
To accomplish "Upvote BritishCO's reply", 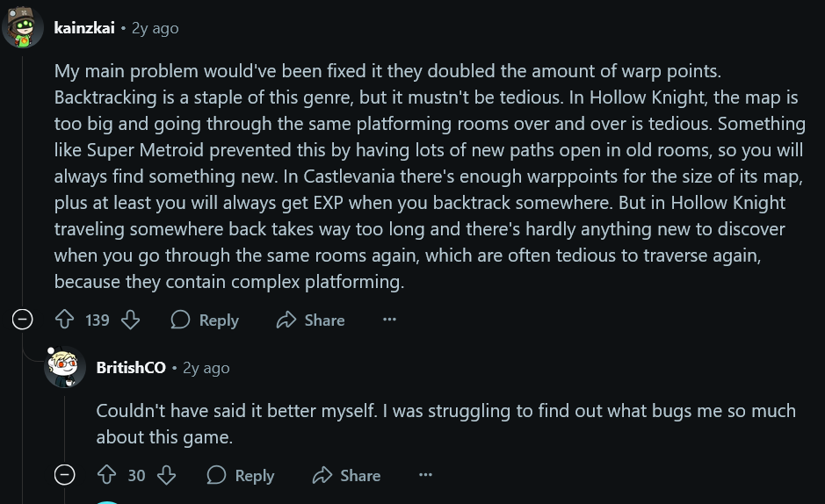I will click(107, 476).
